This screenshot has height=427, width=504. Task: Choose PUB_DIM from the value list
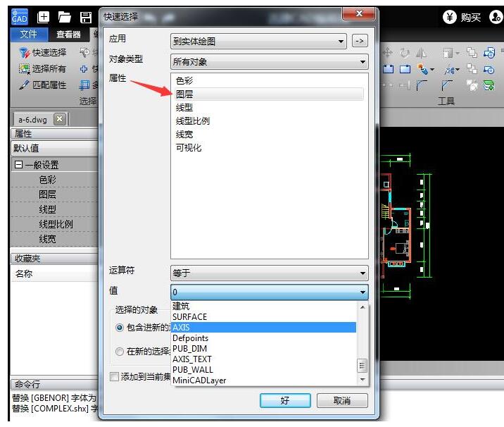tap(263, 349)
